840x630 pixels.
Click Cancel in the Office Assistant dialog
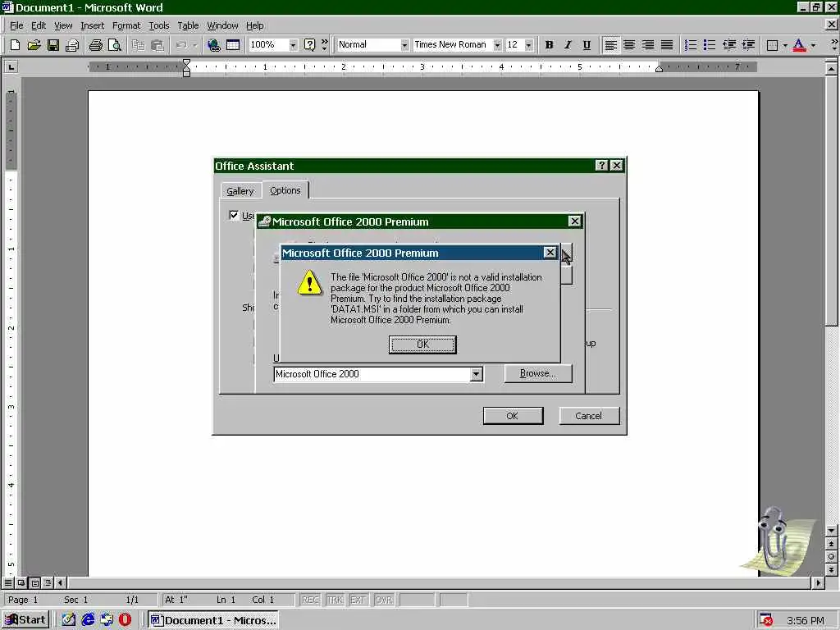[x=589, y=416]
